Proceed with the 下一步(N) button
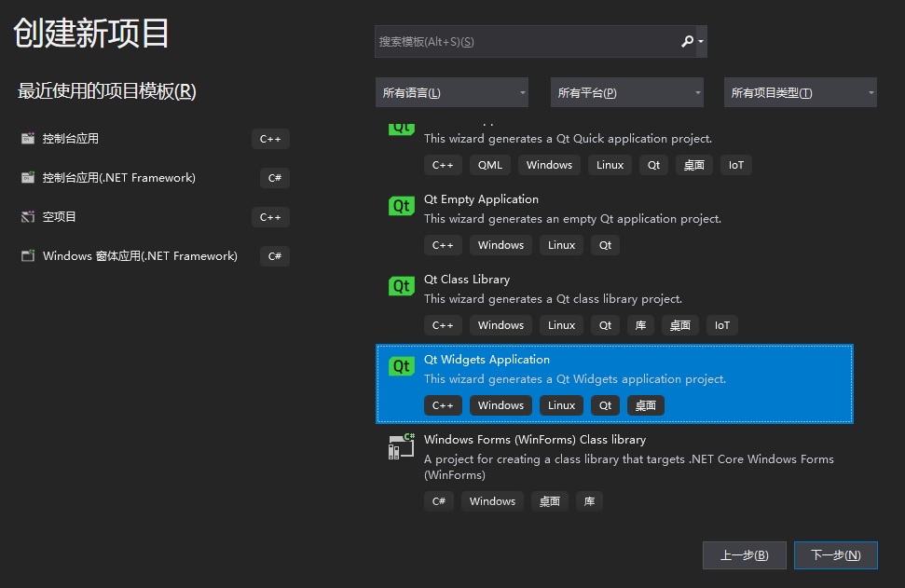The height and width of the screenshot is (588, 905). tap(836, 555)
